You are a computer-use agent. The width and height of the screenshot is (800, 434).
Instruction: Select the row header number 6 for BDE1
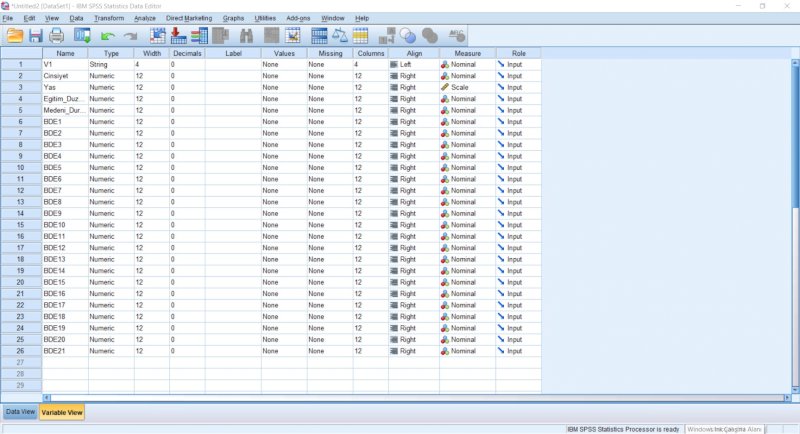[20, 121]
